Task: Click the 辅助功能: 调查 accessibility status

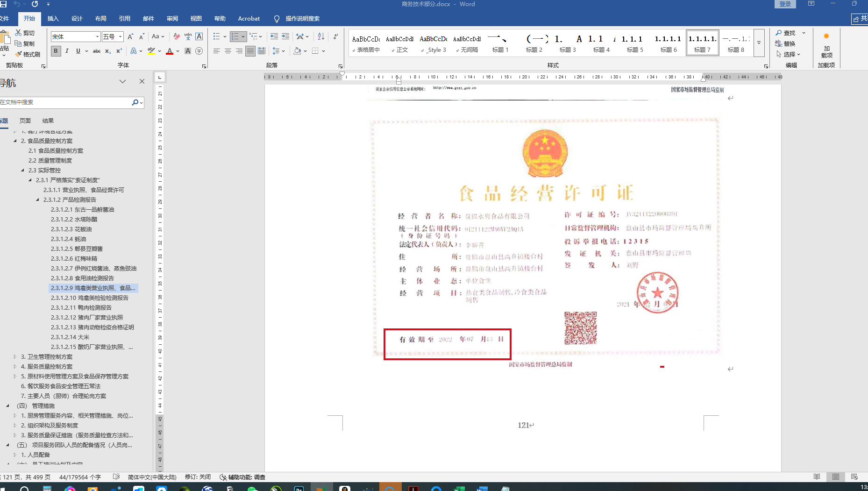Action: [x=242, y=477]
